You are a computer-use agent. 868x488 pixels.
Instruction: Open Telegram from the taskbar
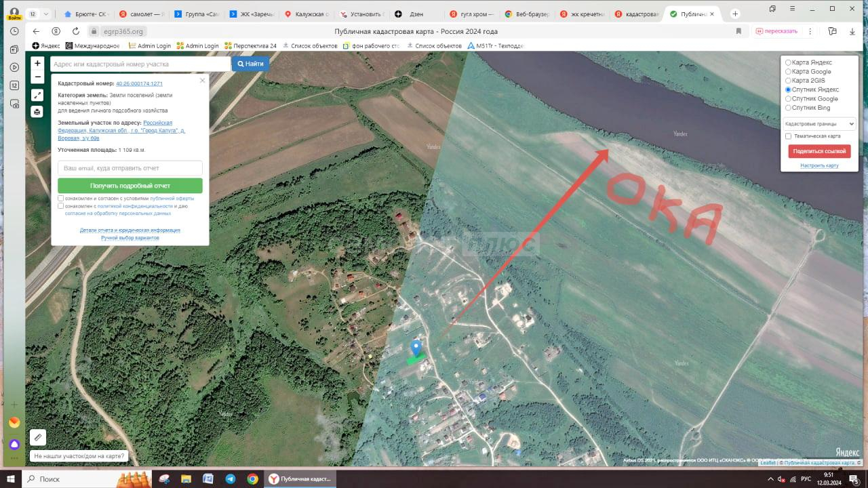coord(231,479)
